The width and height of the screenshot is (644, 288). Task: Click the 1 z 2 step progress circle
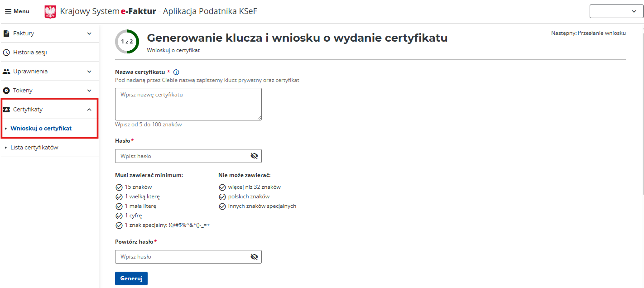[127, 41]
